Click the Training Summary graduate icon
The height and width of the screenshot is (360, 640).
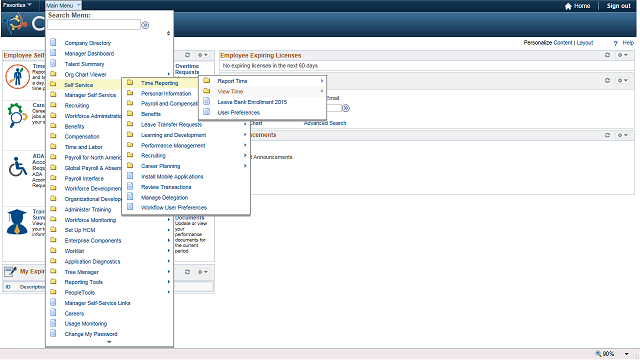[x=17, y=222]
